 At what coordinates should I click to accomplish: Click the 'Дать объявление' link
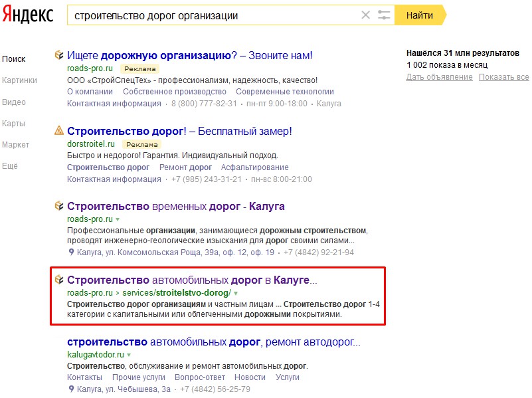coord(440,77)
